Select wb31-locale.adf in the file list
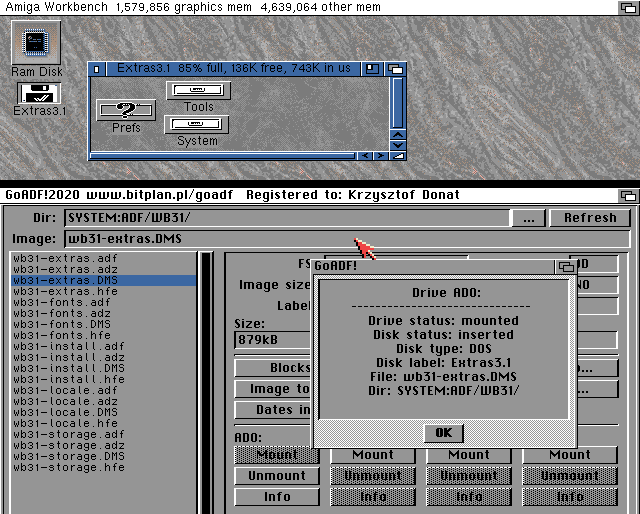Screen dimensions: 640x514 coord(104,391)
